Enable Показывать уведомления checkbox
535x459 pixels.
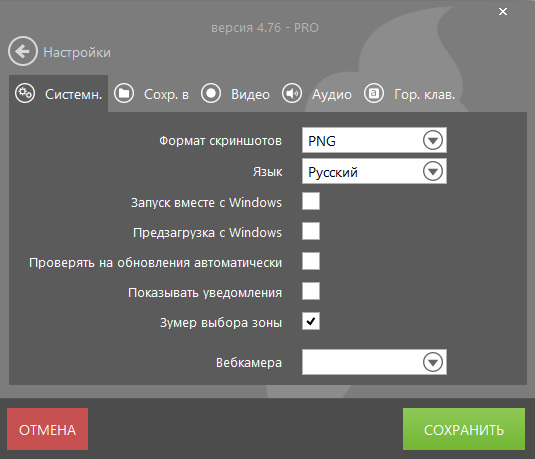[x=311, y=291]
